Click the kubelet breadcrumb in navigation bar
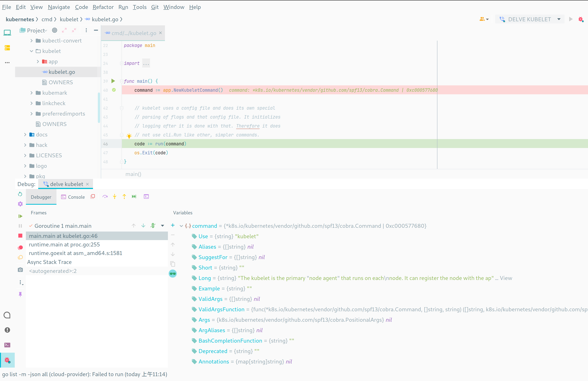588x381 pixels. [69, 19]
